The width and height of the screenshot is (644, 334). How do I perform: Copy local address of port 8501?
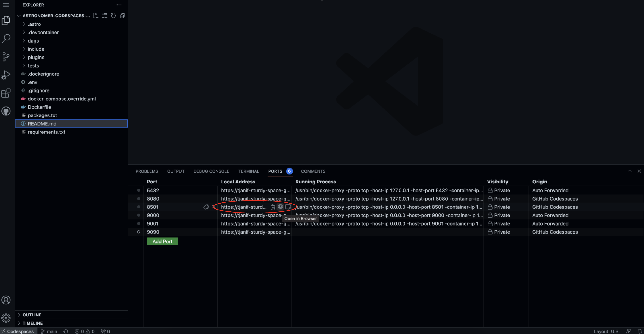[x=273, y=207]
